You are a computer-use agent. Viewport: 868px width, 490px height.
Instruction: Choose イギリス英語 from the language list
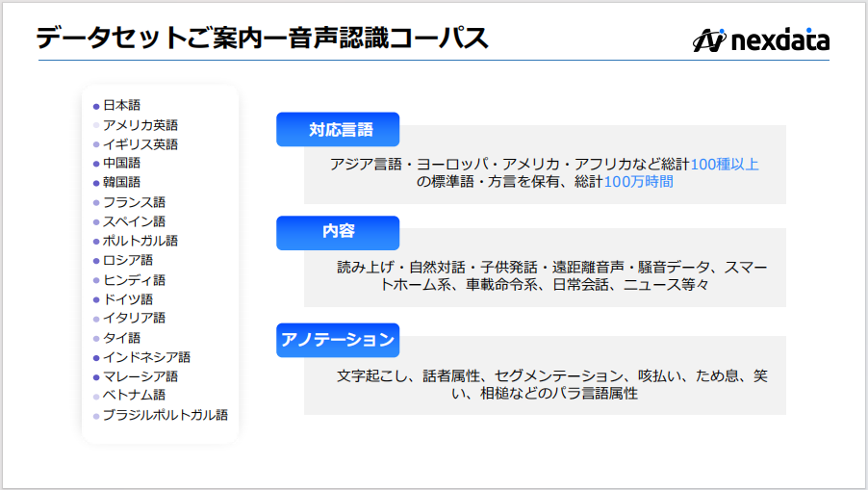point(140,144)
